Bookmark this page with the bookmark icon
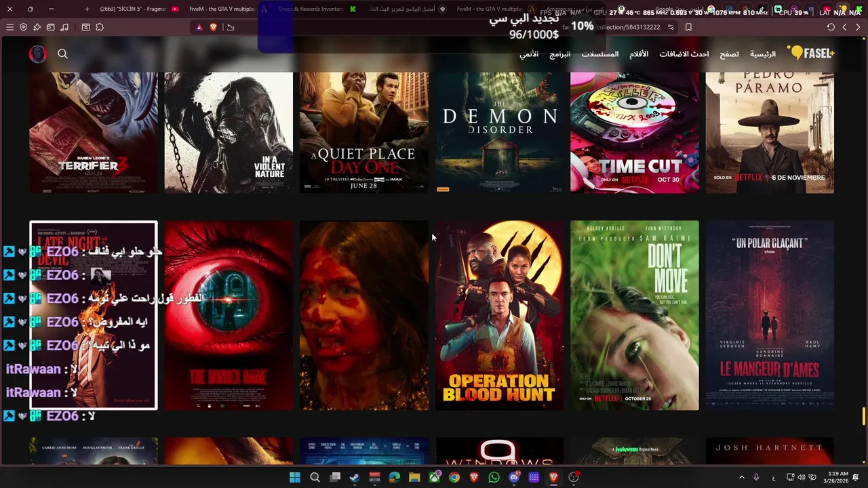868x488 pixels. (x=688, y=27)
